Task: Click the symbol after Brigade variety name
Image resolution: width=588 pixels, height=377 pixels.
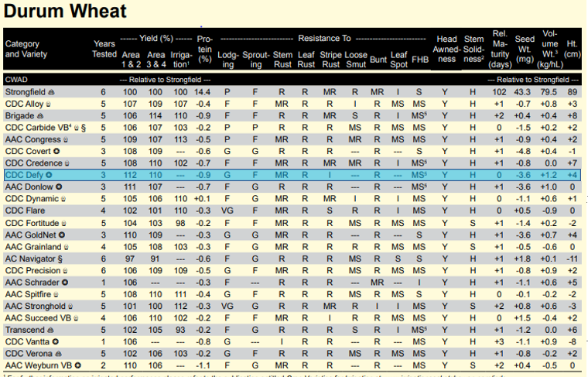Action: 40,116
